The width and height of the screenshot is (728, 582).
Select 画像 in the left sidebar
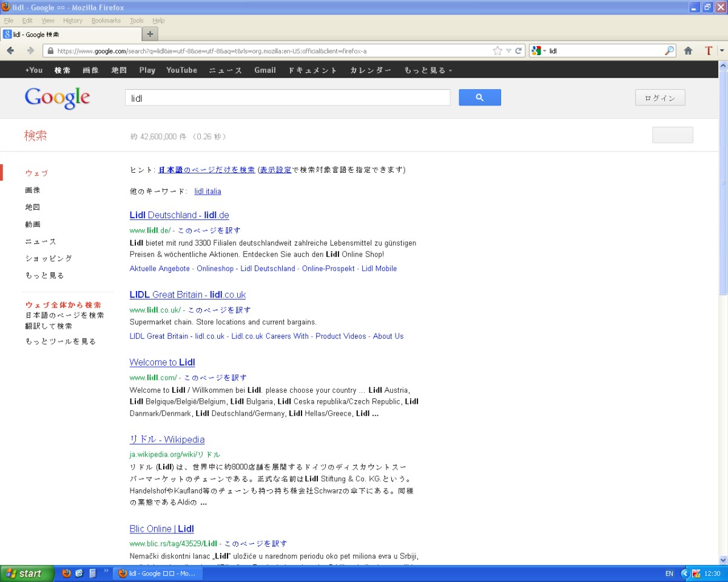point(33,190)
